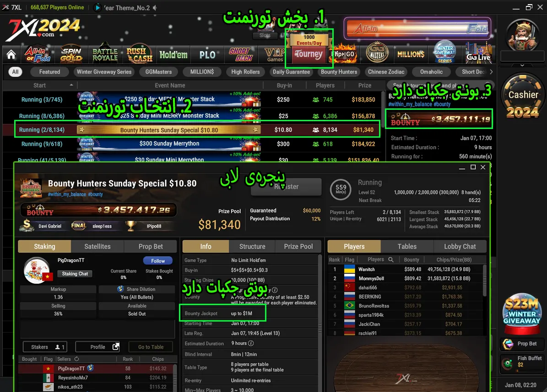The image size is (547, 392).
Task: Open the Rush & Cash game icon
Action: pyautogui.click(x=139, y=54)
